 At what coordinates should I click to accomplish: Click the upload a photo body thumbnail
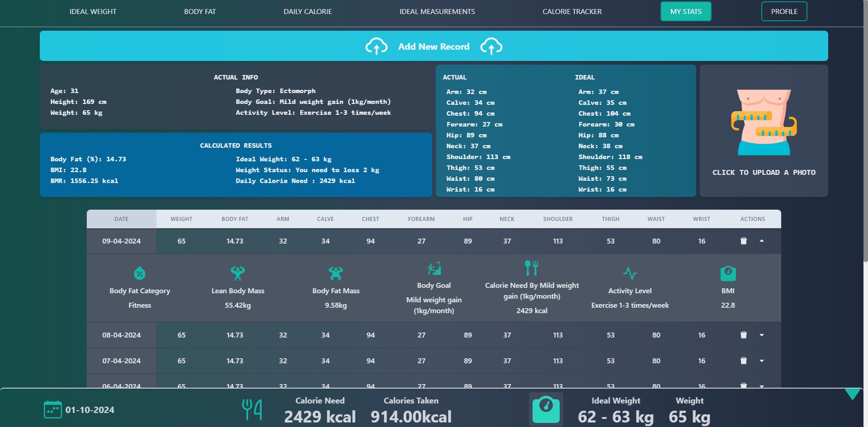pos(764,122)
